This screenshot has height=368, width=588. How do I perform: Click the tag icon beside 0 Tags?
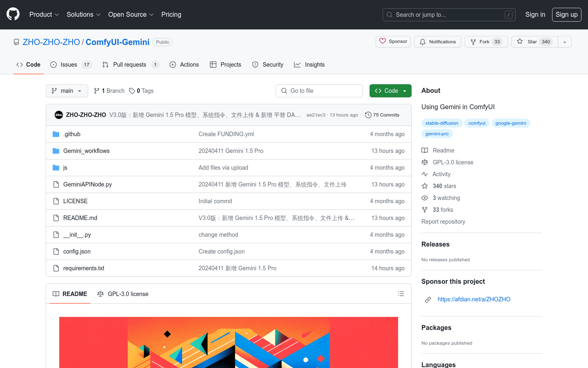point(132,91)
